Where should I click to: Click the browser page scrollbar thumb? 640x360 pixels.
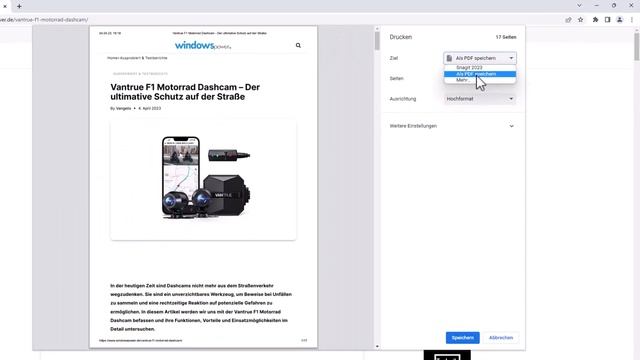click(637, 47)
